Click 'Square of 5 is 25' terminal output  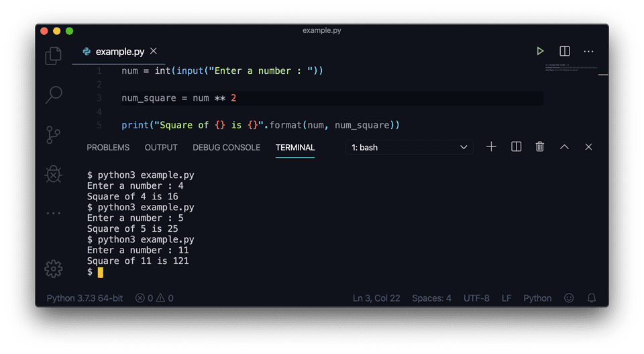point(133,228)
